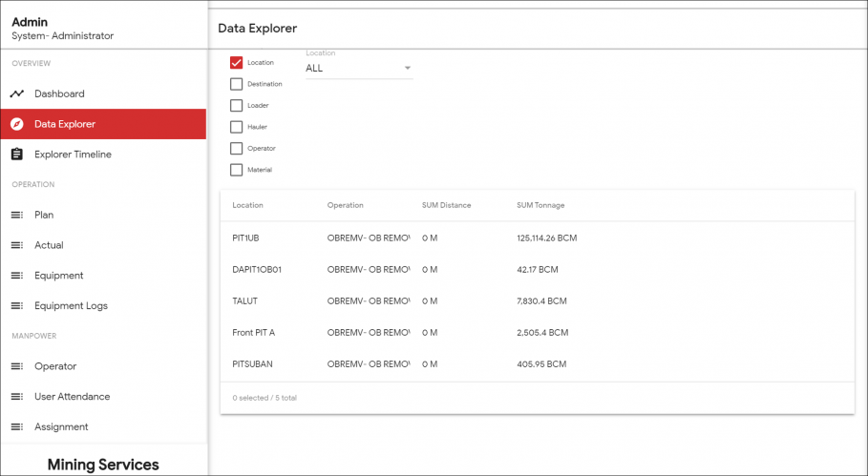Select the Front PIT A row
Image resolution: width=868 pixels, height=476 pixels.
(537, 333)
